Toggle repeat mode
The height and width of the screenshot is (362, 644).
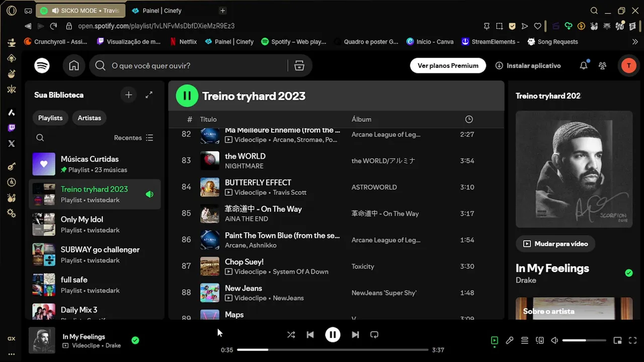[x=374, y=335]
